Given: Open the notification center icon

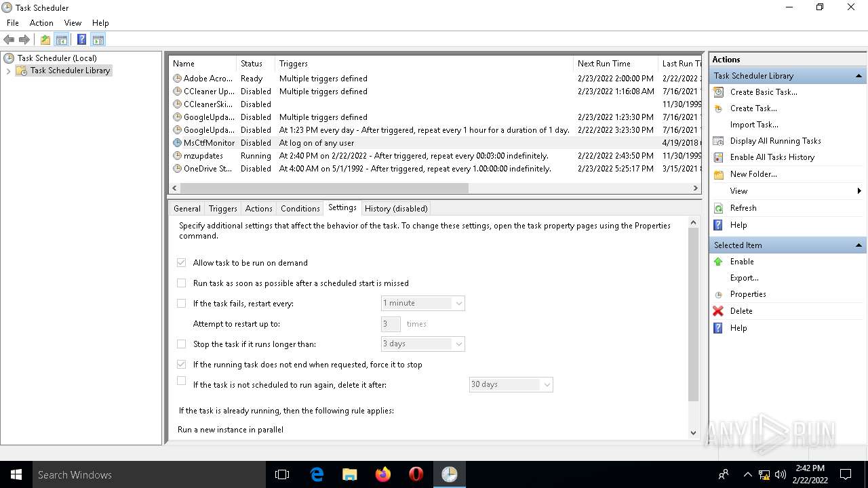Looking at the screenshot, I should click(x=846, y=474).
